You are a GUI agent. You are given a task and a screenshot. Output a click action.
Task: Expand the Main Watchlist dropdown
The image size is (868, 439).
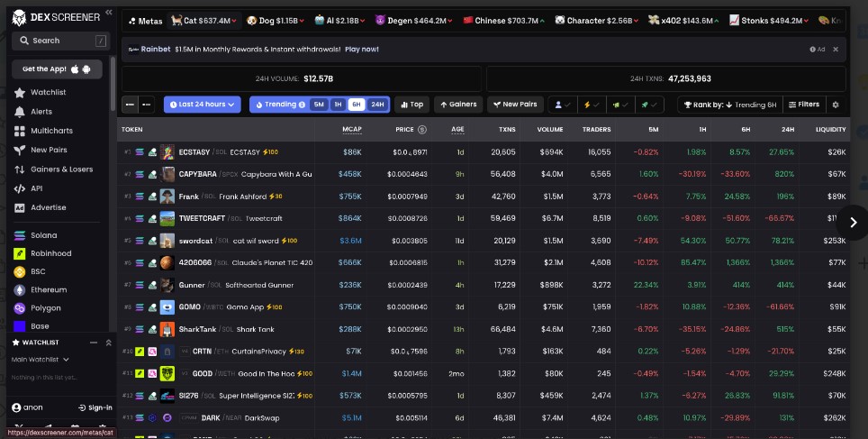[40, 360]
